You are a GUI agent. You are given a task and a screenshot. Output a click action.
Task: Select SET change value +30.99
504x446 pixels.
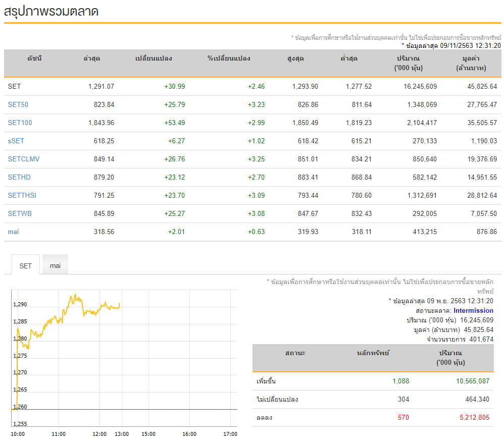click(175, 86)
